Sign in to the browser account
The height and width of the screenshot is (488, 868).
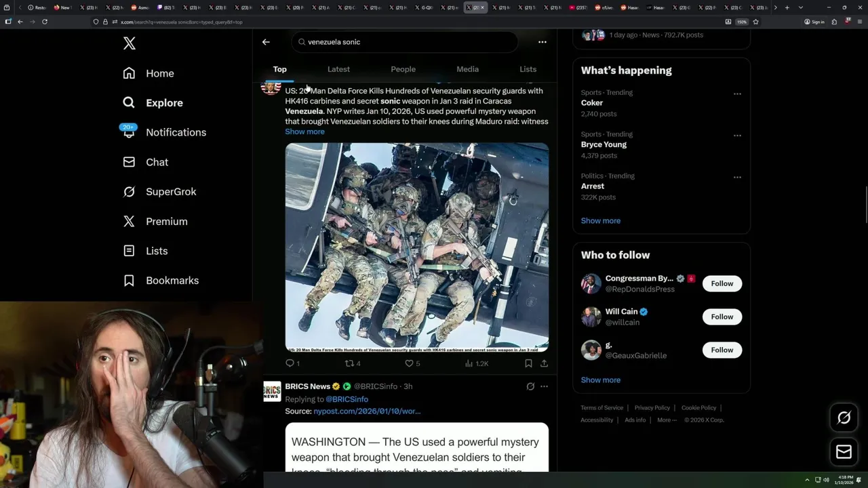pyautogui.click(x=814, y=22)
